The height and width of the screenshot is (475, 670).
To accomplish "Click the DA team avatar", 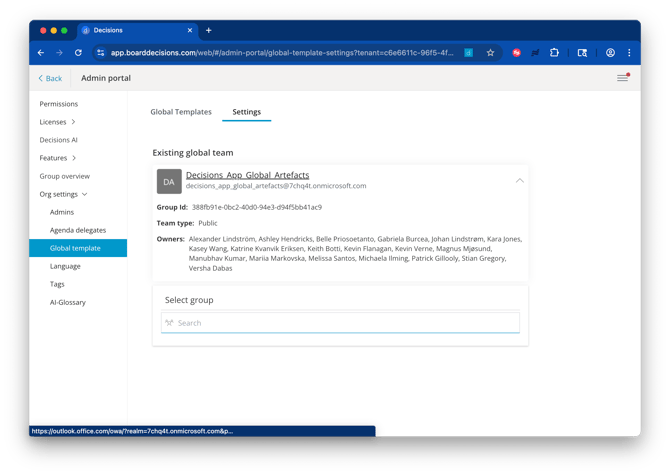I will (169, 182).
